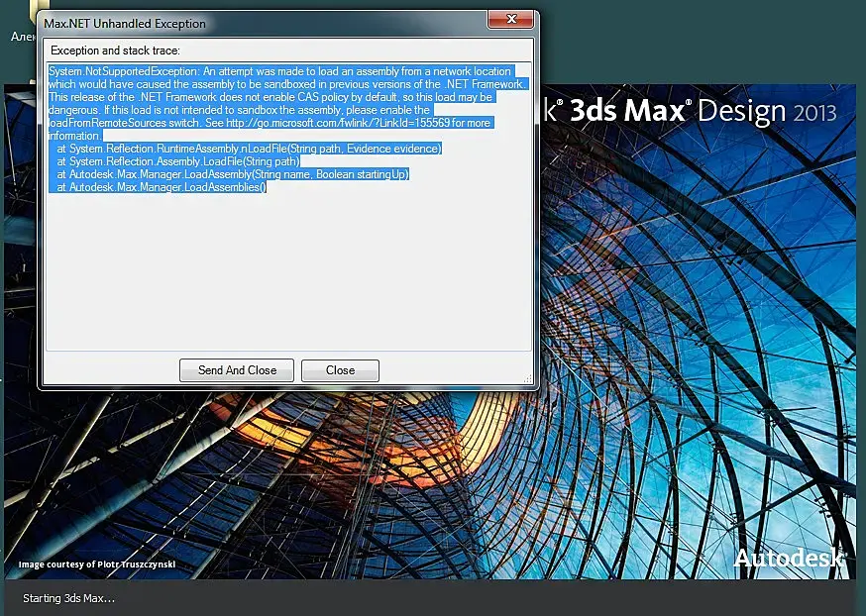
Task: Click the Max.NET Unhandled Exception title bar
Action: click(266, 23)
